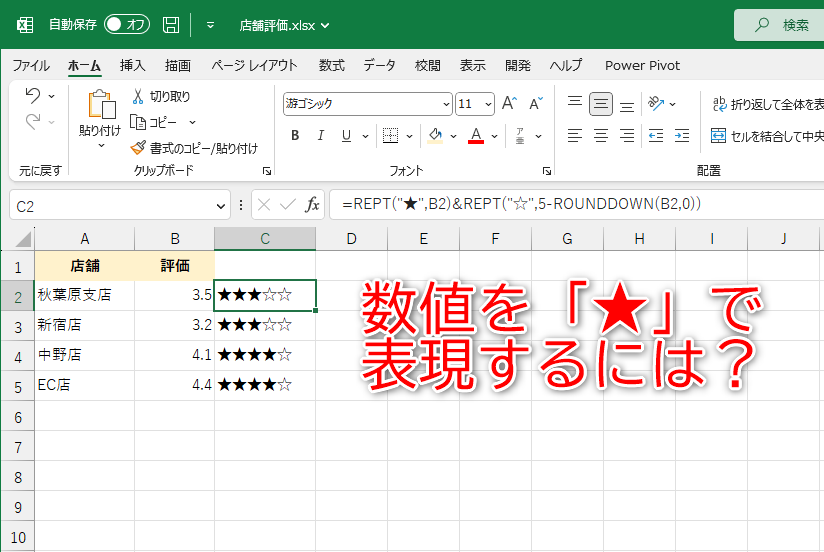The image size is (824, 552).
Task: Open the Power Pivot tab
Action: click(x=642, y=66)
